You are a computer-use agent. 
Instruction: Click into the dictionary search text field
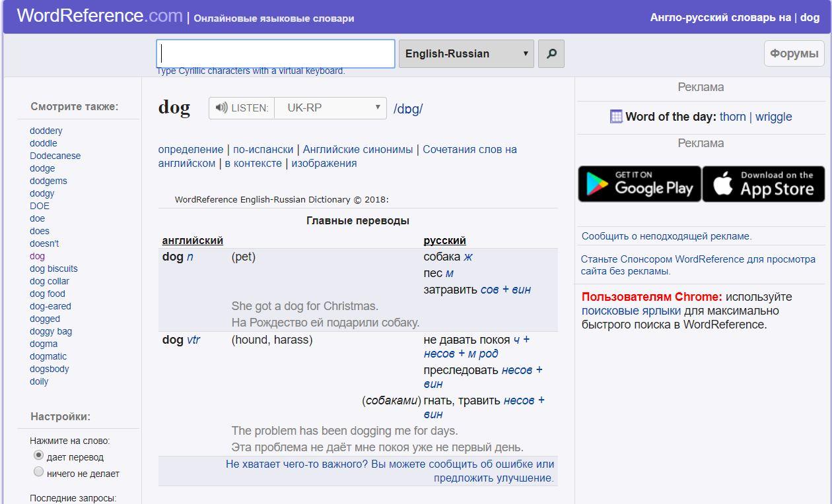275,54
